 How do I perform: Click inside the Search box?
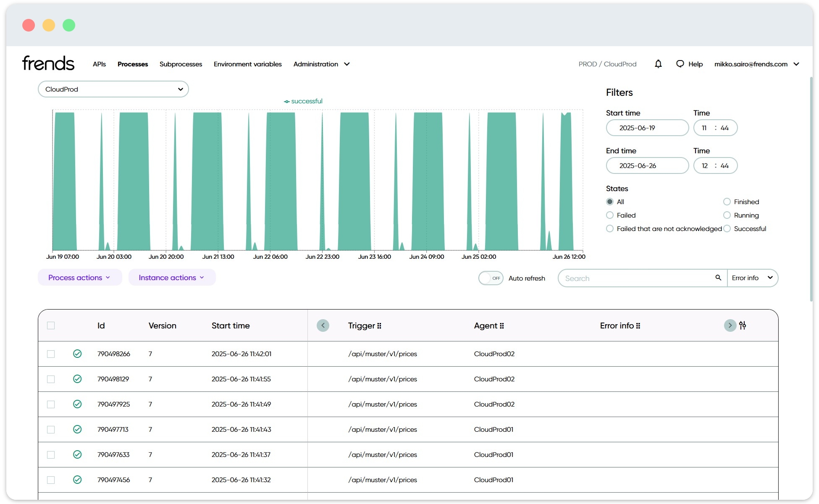630,278
